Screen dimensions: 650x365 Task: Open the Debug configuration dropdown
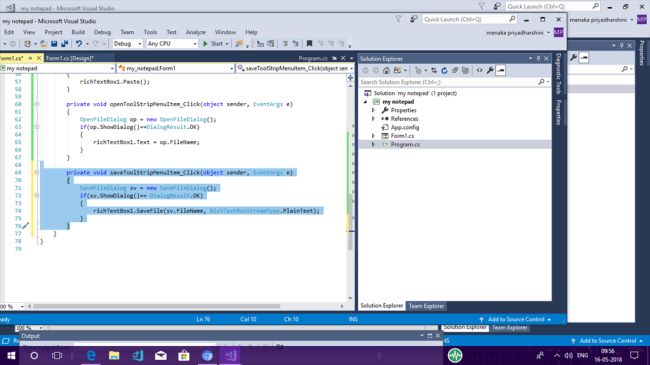tap(127, 44)
